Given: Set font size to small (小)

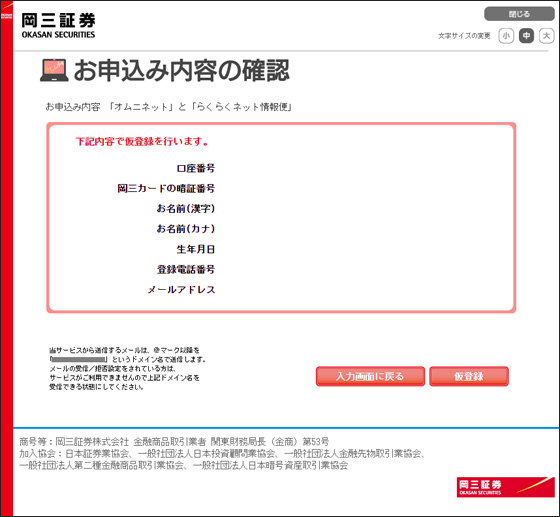Looking at the screenshot, I should (506, 36).
